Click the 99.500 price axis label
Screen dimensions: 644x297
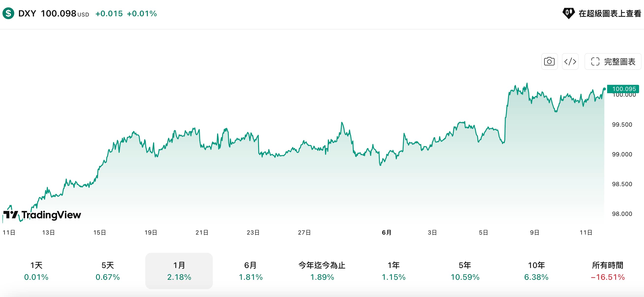click(622, 124)
